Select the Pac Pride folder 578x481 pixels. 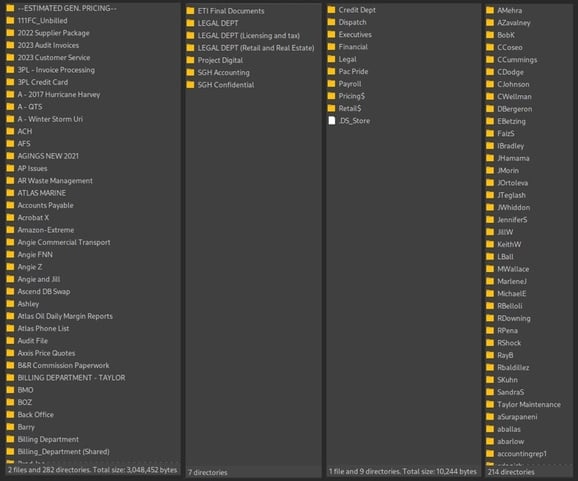tap(353, 71)
